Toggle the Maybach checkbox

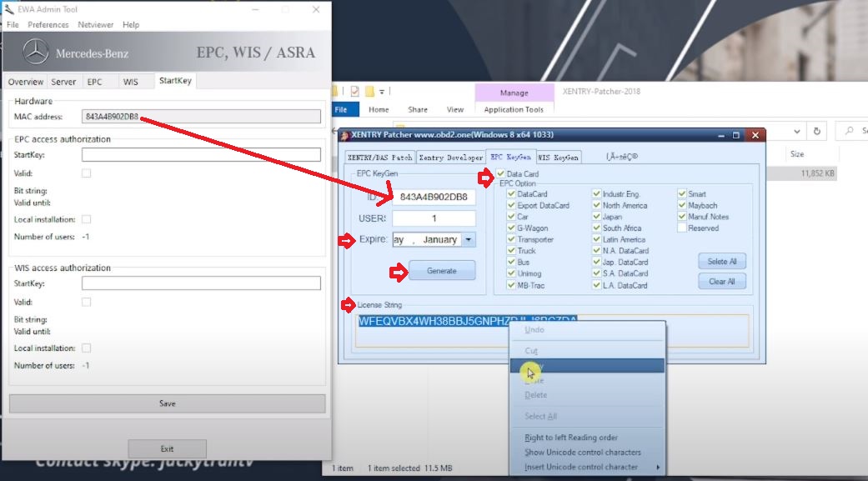[682, 205]
